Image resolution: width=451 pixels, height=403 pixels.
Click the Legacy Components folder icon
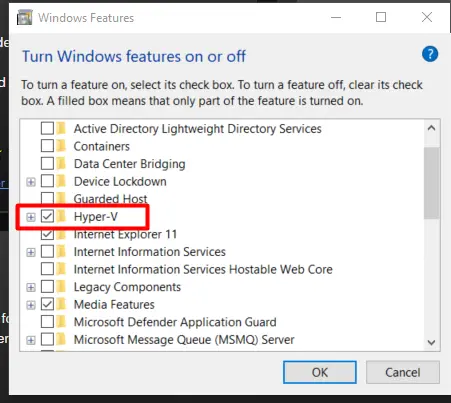(61, 287)
